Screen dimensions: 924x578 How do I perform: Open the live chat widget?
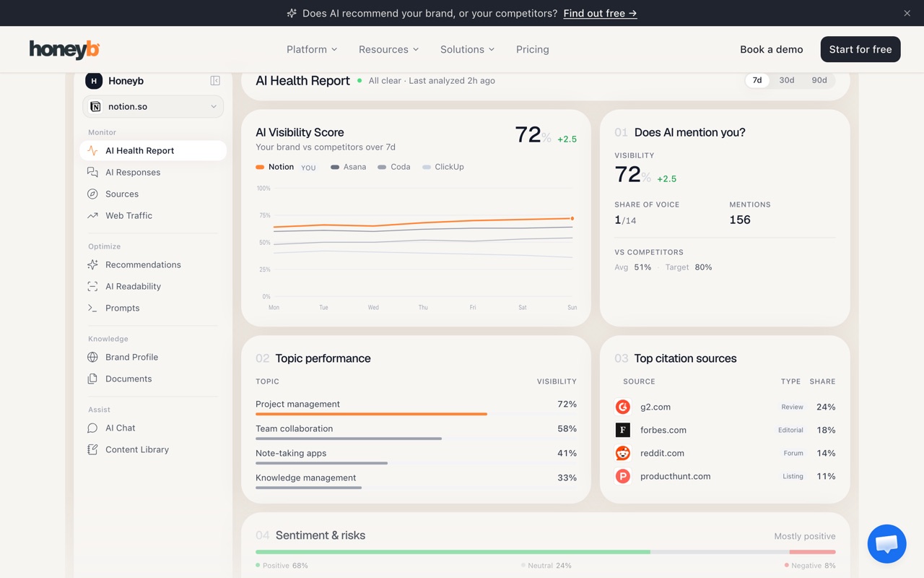[x=886, y=544]
